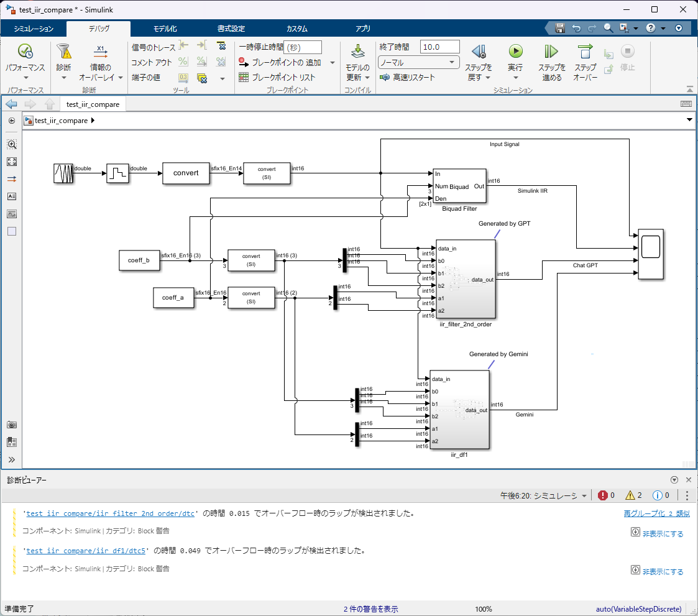Expand the Add Breakpoint (ブレークポイントの追加) dropdown arrow
This screenshot has width=698, height=616.
[x=333, y=63]
